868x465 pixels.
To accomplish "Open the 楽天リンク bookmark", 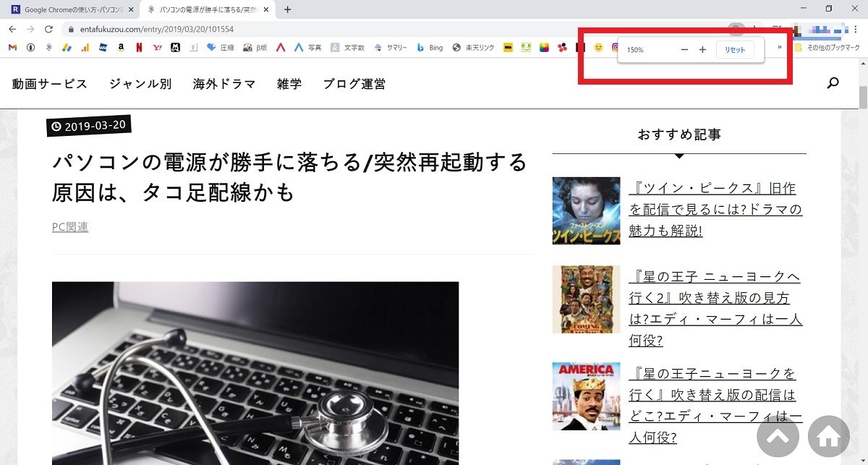I will (474, 48).
